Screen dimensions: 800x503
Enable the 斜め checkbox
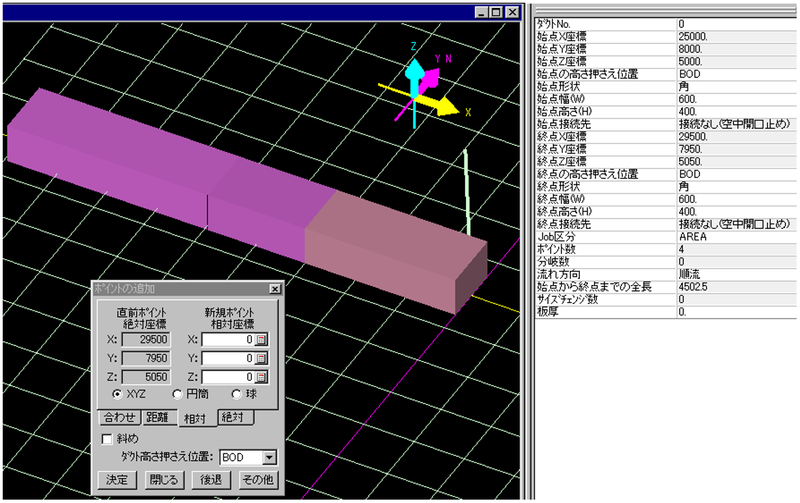point(108,437)
